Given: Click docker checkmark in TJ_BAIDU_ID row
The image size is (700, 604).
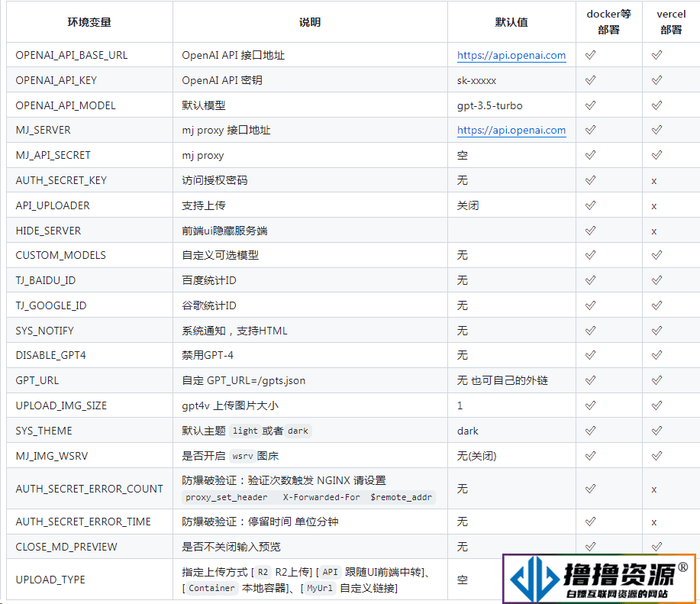Looking at the screenshot, I should pyautogui.click(x=590, y=280).
